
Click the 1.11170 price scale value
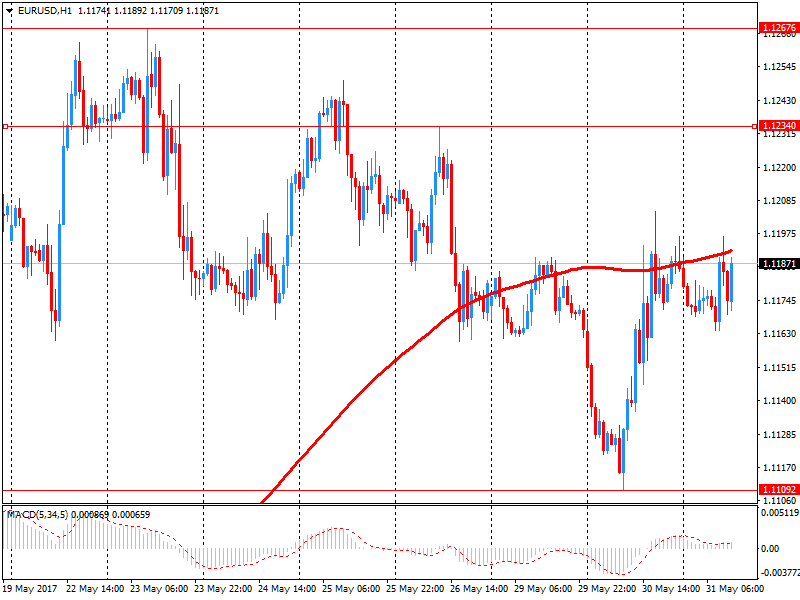(779, 467)
